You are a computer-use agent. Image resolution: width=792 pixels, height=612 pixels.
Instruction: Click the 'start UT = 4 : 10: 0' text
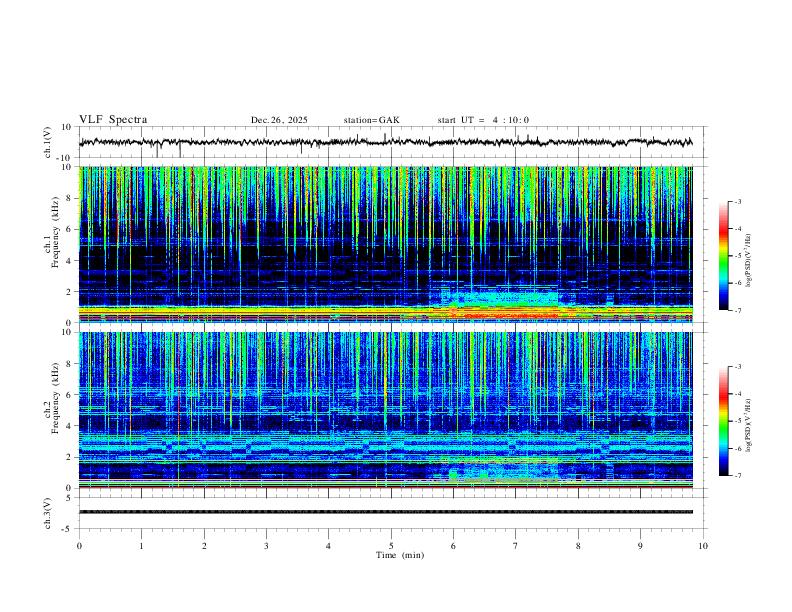pos(483,120)
